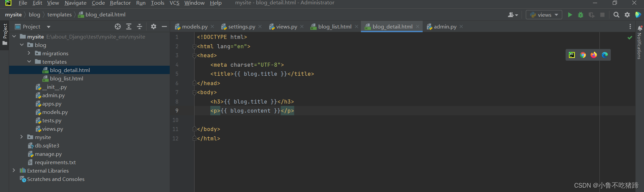Image resolution: width=644 pixels, height=192 pixels.
Task: Open preview in Chrome browser icon
Action: click(x=583, y=55)
